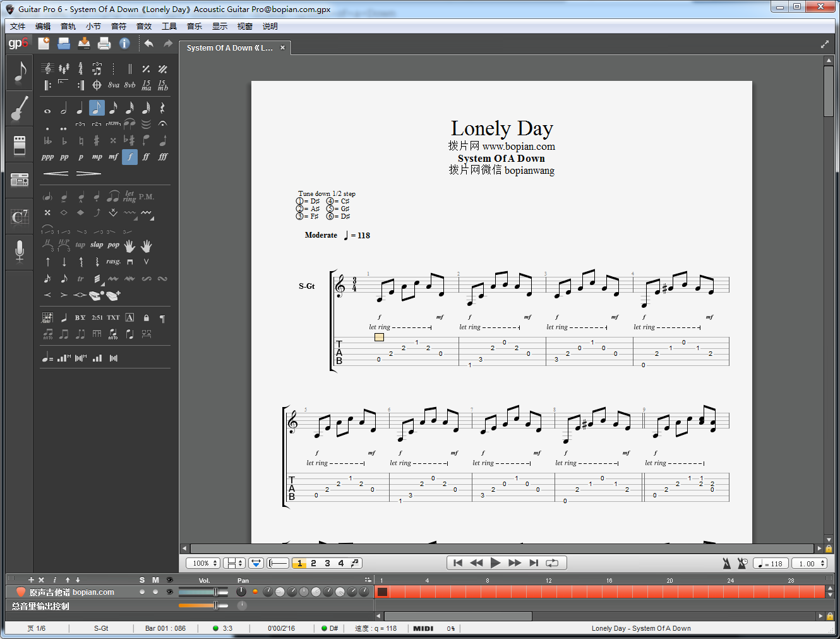Open score information (blue i icon)
This screenshot has height=639, width=840.
coord(124,43)
